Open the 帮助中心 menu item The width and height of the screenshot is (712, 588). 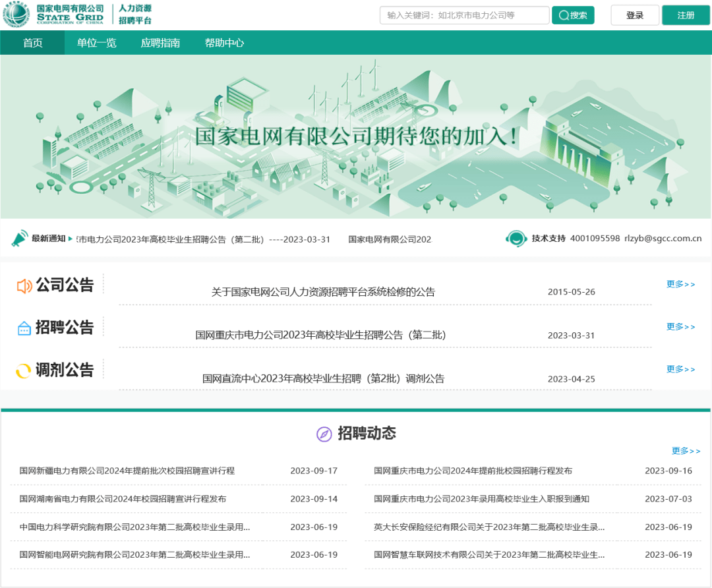tap(224, 43)
